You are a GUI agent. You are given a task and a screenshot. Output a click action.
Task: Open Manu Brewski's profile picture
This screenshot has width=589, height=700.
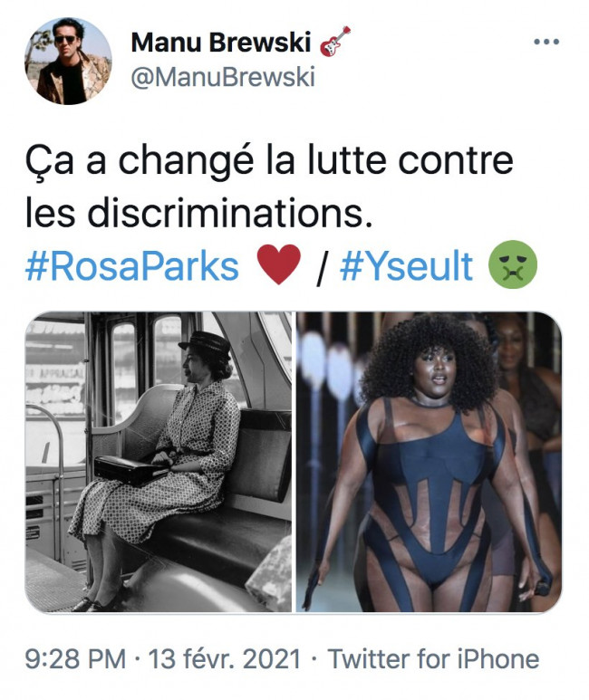point(68,62)
